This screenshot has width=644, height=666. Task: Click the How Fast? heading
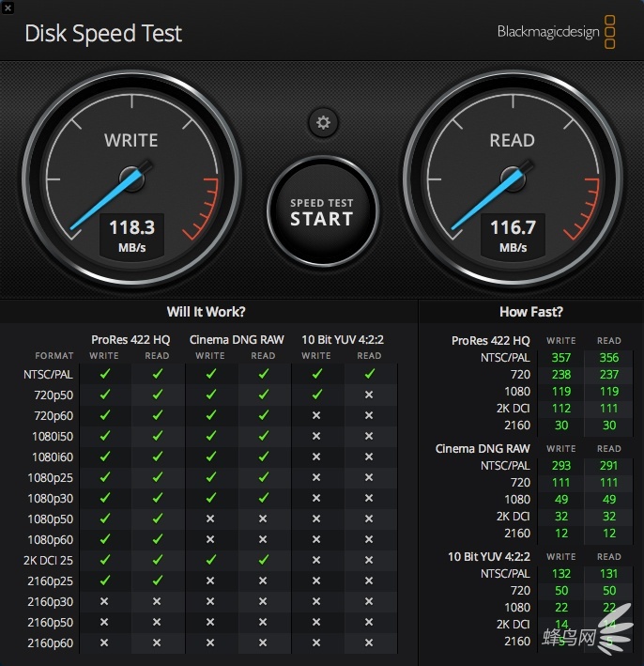(x=531, y=312)
